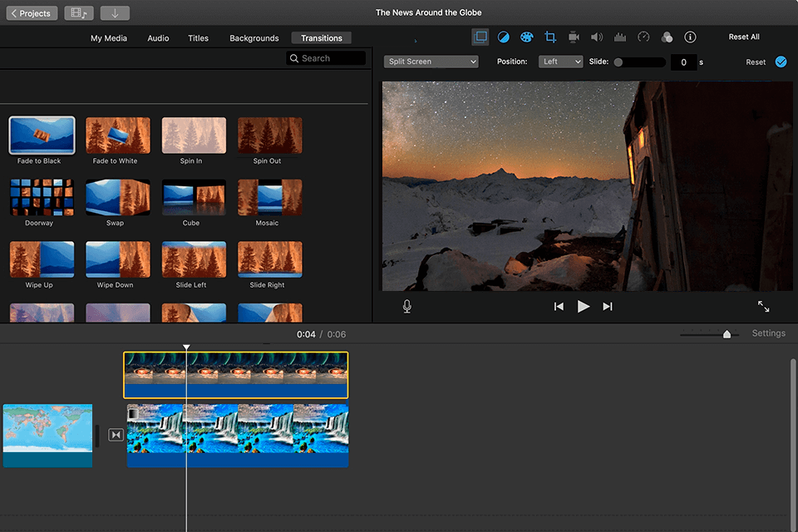Open the stabilization camera tool
This screenshot has height=532, width=798.
574,37
